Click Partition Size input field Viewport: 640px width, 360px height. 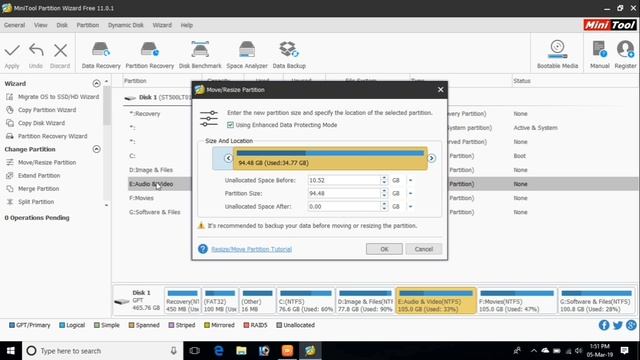pyautogui.click(x=344, y=193)
